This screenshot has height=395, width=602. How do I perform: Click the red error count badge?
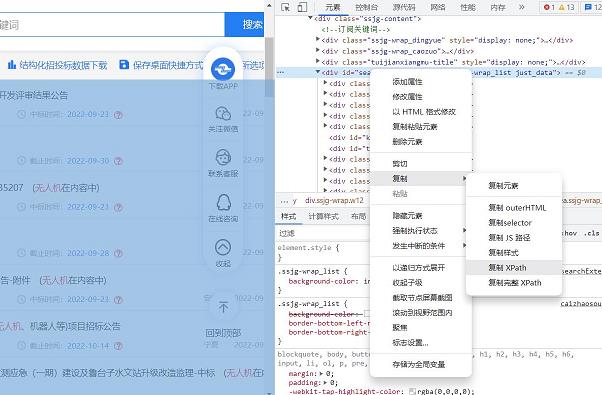(x=549, y=7)
